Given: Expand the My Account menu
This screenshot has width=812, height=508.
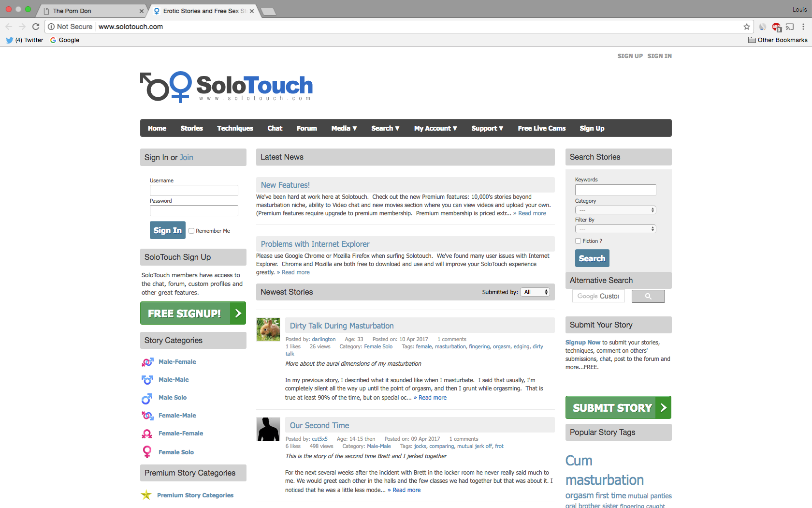Looking at the screenshot, I should 435,128.
